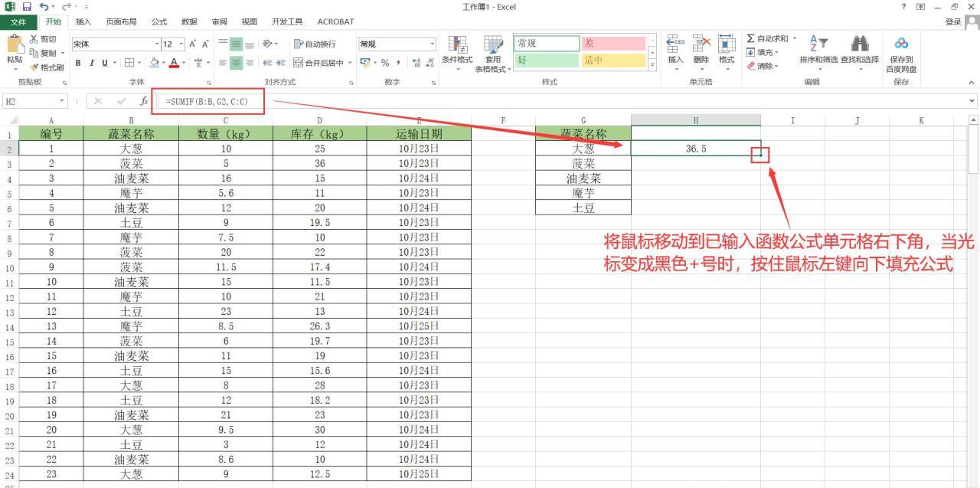Apply the Neutral (适中) cell style
Screen dimensions: 980x488
point(614,60)
